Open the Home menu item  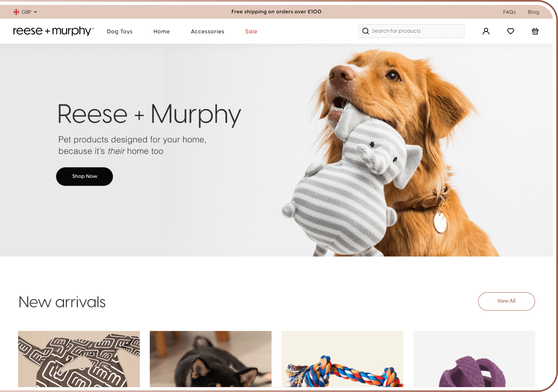click(161, 32)
